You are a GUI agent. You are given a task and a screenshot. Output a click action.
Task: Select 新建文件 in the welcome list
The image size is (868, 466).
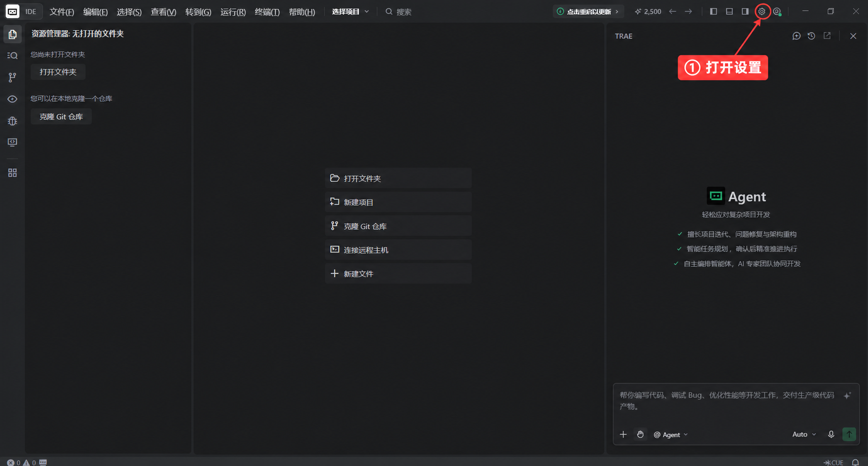[x=398, y=273]
